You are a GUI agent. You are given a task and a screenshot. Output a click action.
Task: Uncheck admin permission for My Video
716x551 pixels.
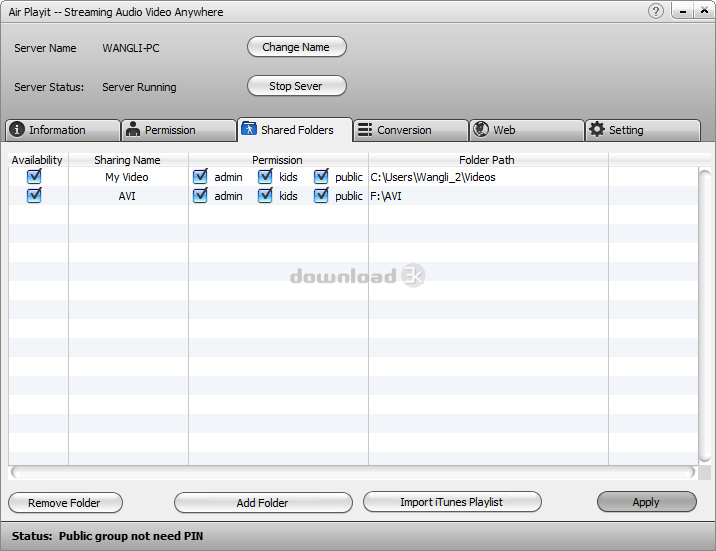pyautogui.click(x=200, y=176)
